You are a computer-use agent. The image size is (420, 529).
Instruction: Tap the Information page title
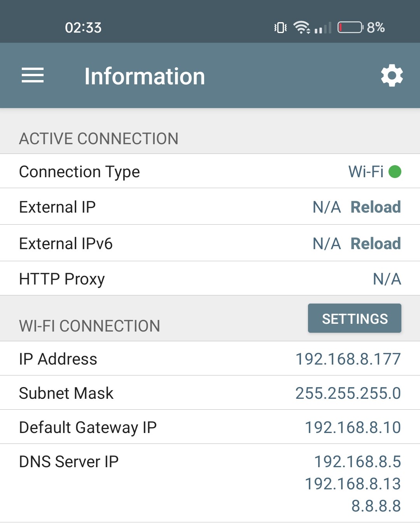pyautogui.click(x=145, y=76)
